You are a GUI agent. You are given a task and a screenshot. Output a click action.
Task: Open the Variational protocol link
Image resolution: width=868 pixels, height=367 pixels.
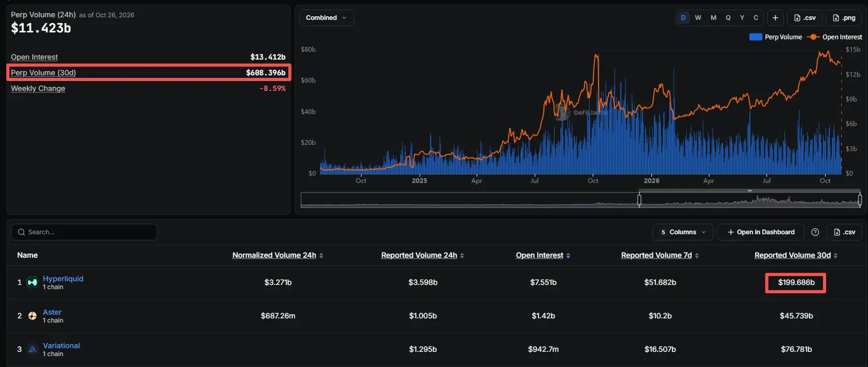[x=61, y=346]
